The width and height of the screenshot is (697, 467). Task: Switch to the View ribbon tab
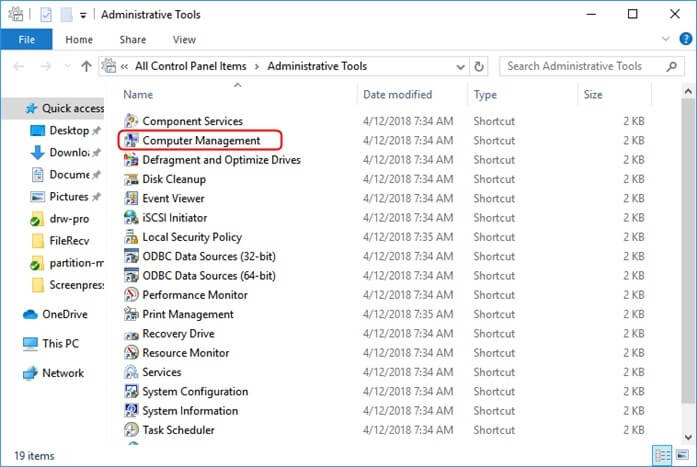184,40
